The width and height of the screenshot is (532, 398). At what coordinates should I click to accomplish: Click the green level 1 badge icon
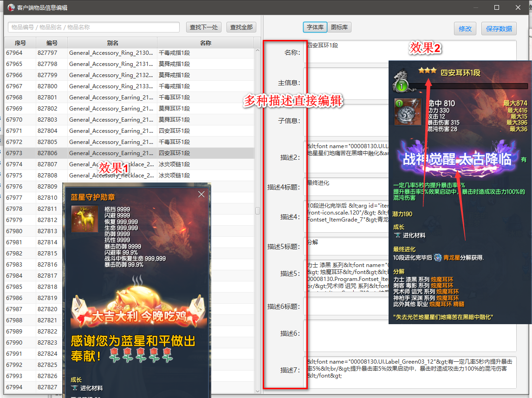pyautogui.click(x=400, y=86)
